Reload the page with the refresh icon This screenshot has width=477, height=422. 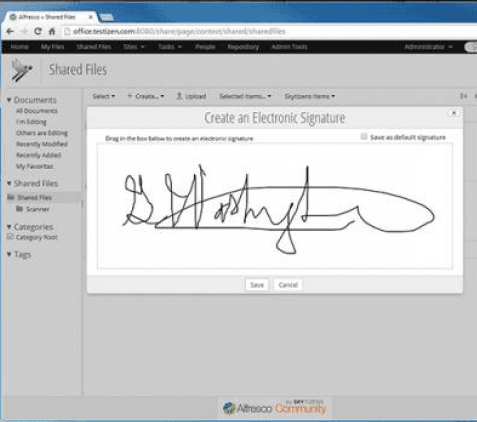point(38,31)
